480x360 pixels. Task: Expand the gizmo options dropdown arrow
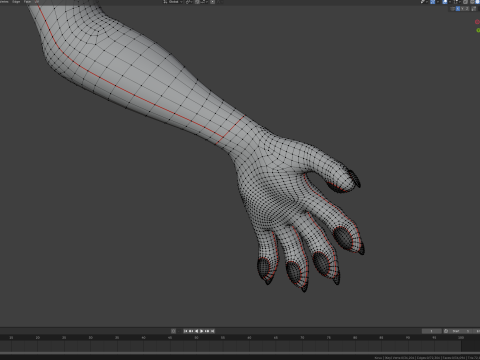pyautogui.click(x=438, y=2)
